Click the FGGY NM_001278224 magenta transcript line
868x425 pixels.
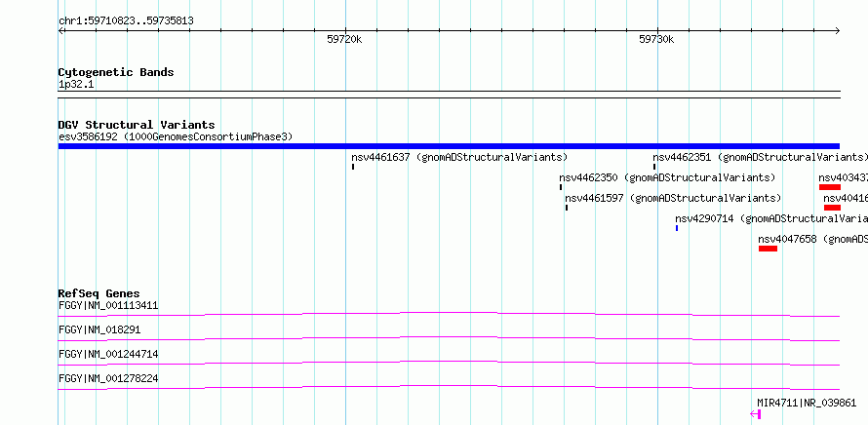pos(449,387)
